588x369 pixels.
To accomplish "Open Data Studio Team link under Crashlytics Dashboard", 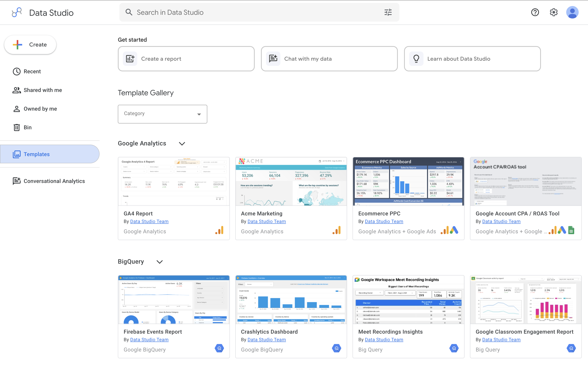I will coord(267,339).
